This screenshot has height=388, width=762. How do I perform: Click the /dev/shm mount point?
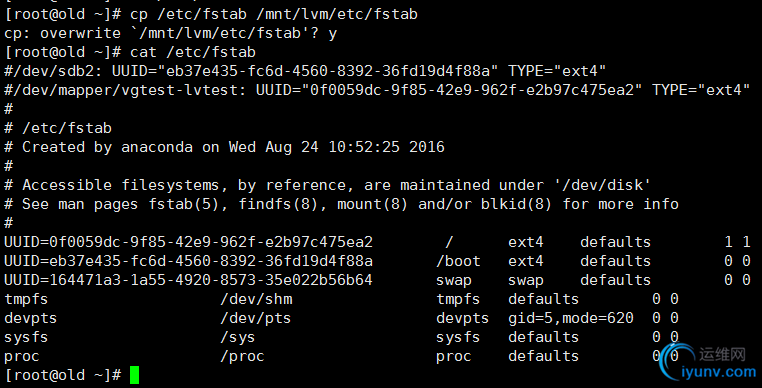[x=256, y=299]
